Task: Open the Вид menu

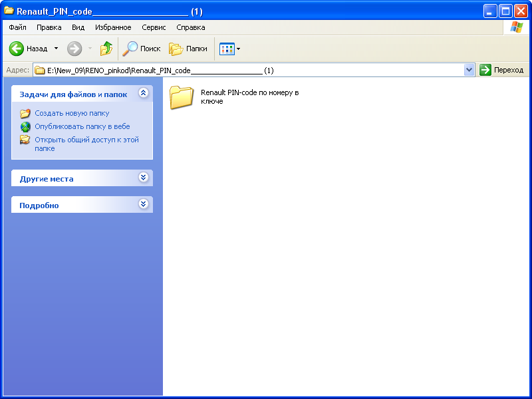Action: coord(78,27)
